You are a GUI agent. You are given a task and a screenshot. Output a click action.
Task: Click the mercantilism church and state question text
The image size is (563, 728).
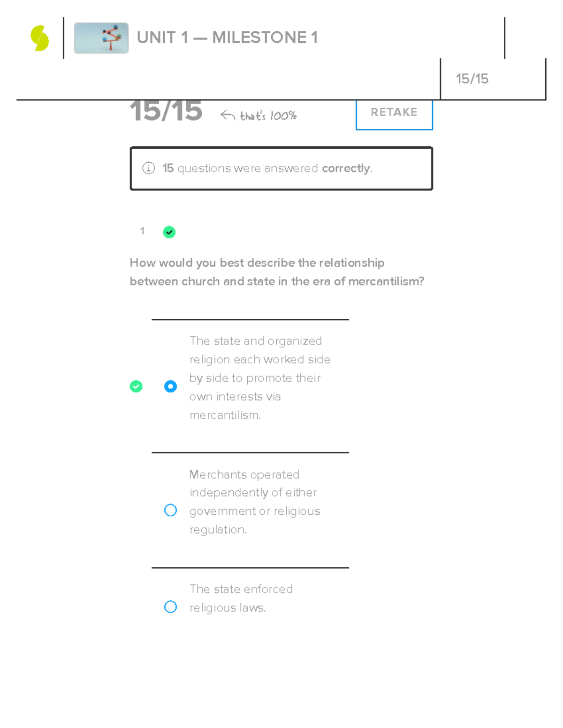[x=276, y=272]
